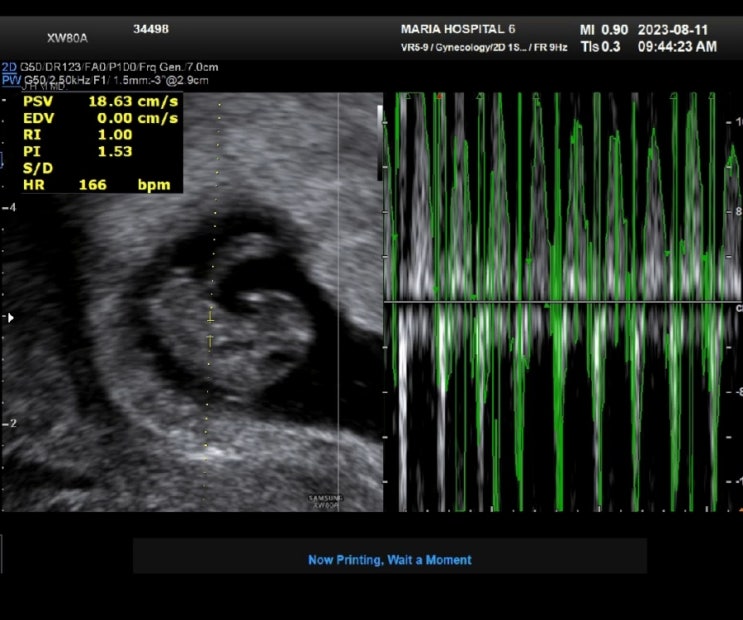Click the XW80A device label
This screenshot has height=620, width=743.
click(x=67, y=38)
